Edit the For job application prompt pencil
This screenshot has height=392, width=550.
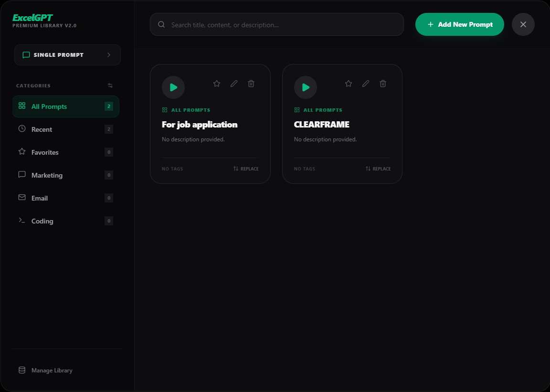pos(234,84)
